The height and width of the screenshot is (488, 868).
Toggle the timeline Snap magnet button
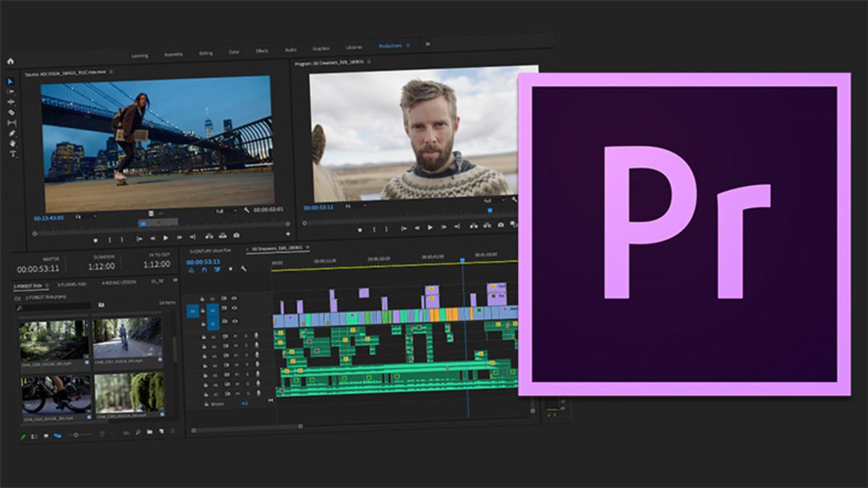[205, 270]
